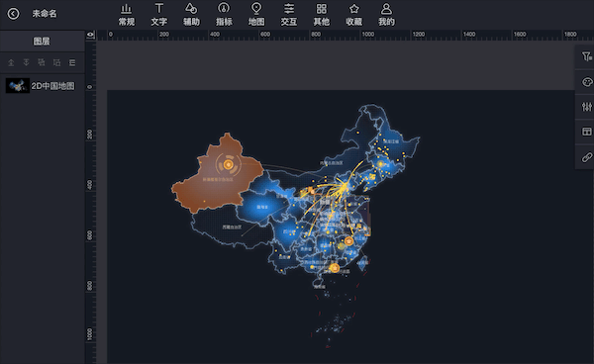Click the bring-to-top layer icon
Screen dimensions: 594x364
point(11,62)
